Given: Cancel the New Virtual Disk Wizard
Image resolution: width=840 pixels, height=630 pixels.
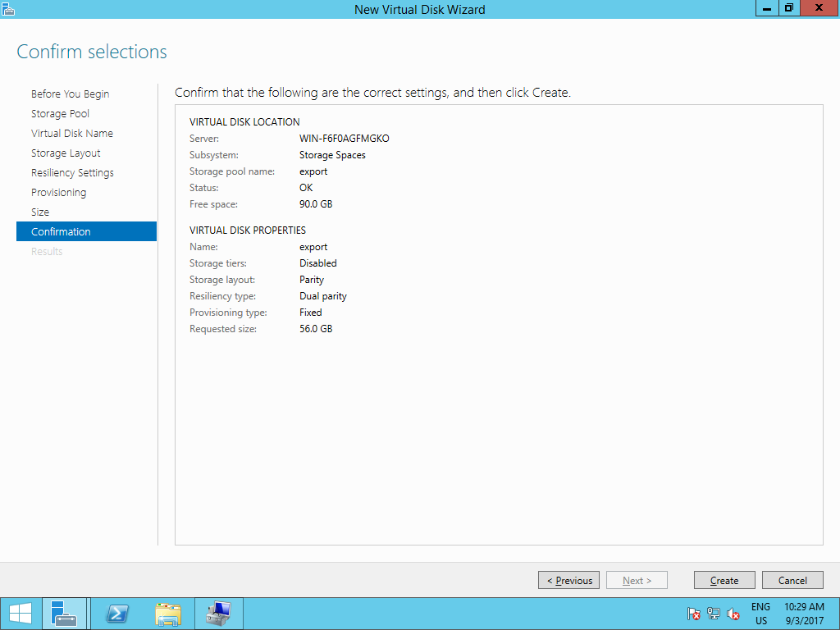Looking at the screenshot, I should point(792,580).
